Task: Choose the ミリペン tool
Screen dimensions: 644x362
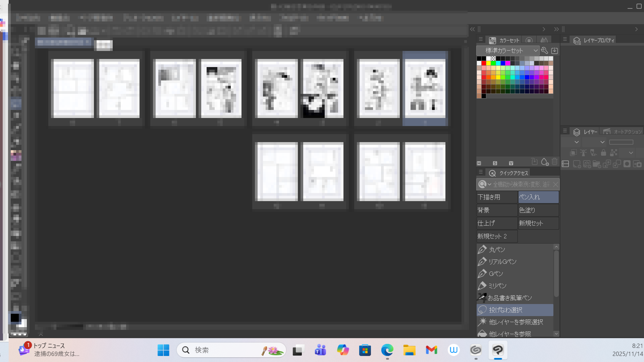Action: click(x=497, y=286)
